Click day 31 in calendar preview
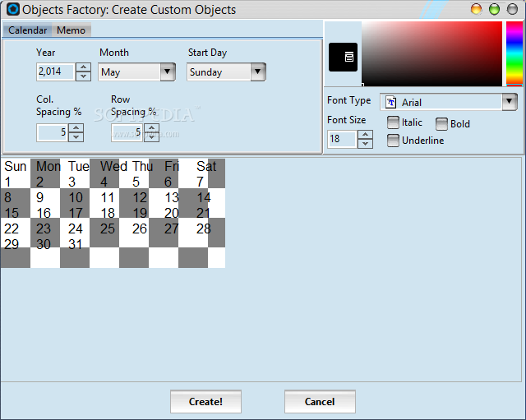Screen dimensions: 526x420 (x=75, y=244)
